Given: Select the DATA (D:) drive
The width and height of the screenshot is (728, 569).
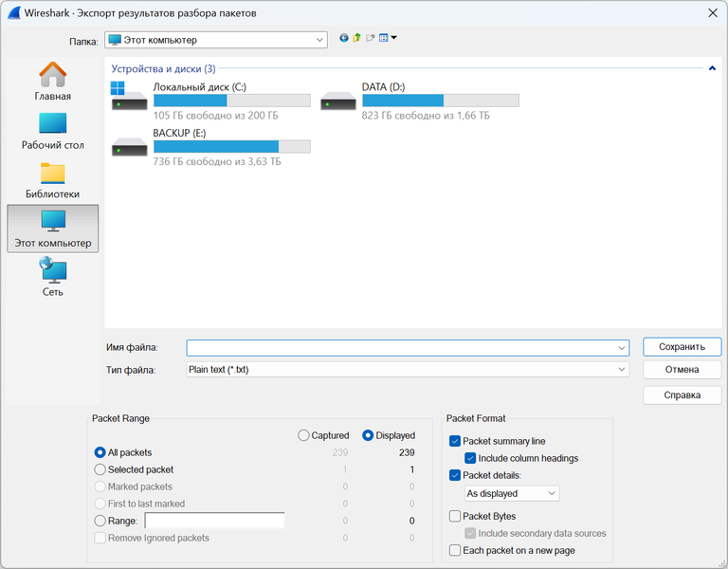Looking at the screenshot, I should 420,101.
